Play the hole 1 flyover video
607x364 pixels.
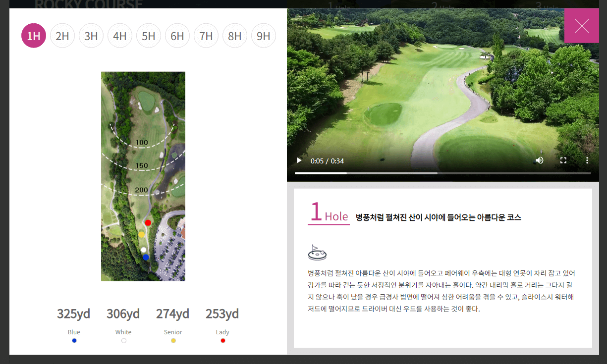pos(299,160)
